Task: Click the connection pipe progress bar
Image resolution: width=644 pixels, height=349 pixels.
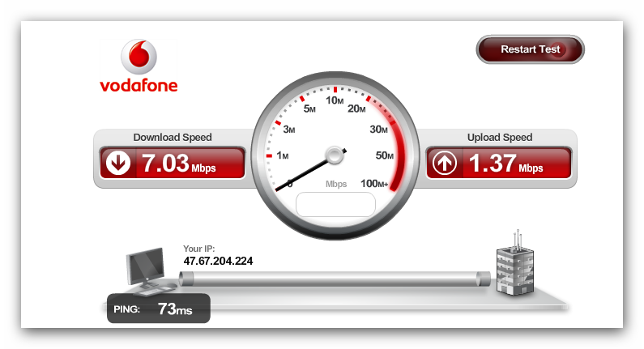Action: (335, 279)
